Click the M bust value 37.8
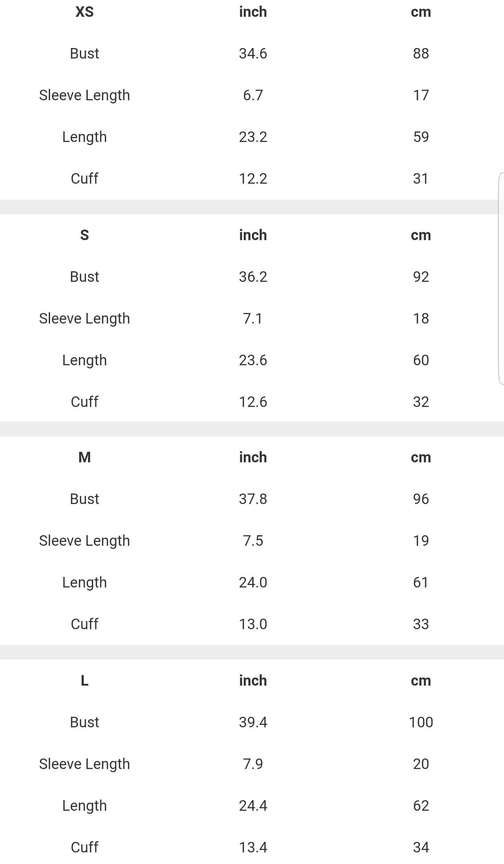This screenshot has height=864, width=504. pos(253,499)
